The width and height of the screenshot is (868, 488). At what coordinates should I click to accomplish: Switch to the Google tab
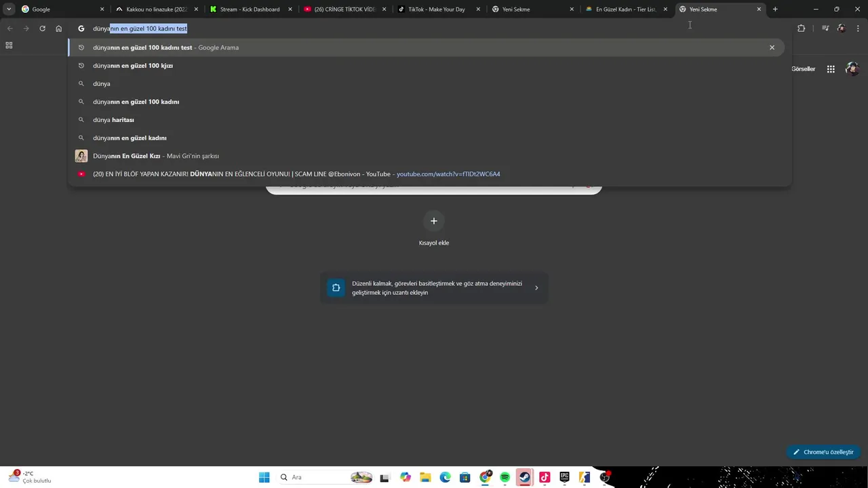[x=61, y=9]
